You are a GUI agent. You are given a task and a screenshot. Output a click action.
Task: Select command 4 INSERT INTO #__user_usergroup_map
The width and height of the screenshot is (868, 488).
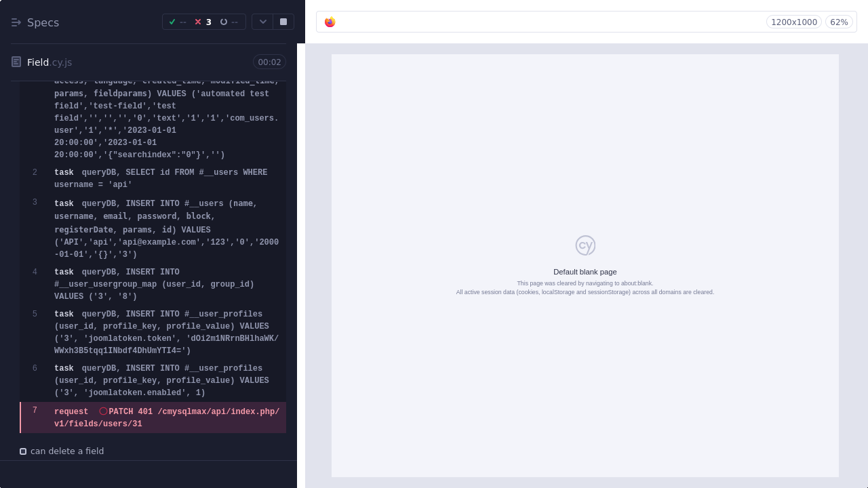pos(153,284)
